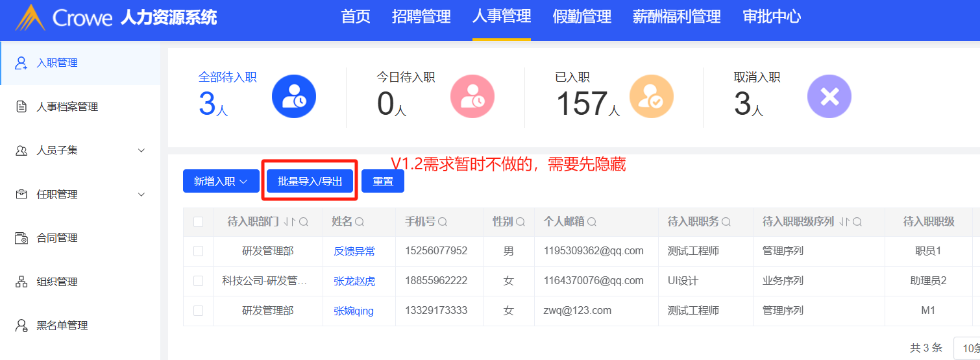Open the 薪酬福利管理 top navigation tab
Screen dimensions: 980x360
click(676, 17)
